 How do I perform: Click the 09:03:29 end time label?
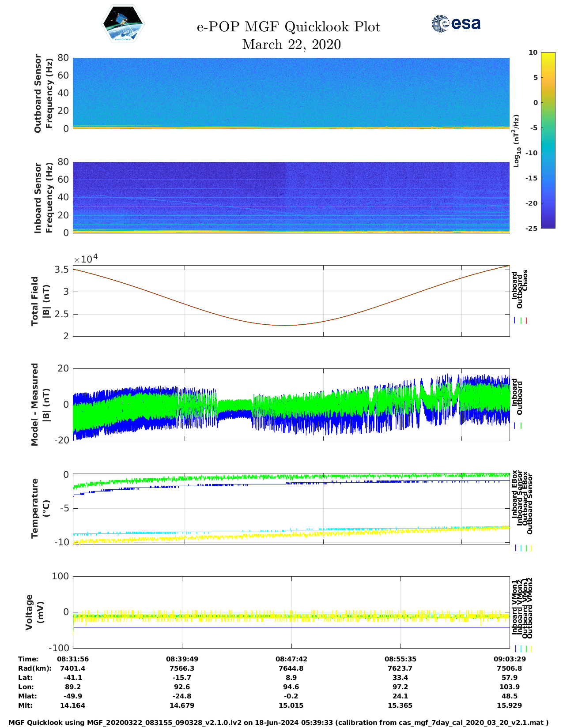tap(509, 659)
